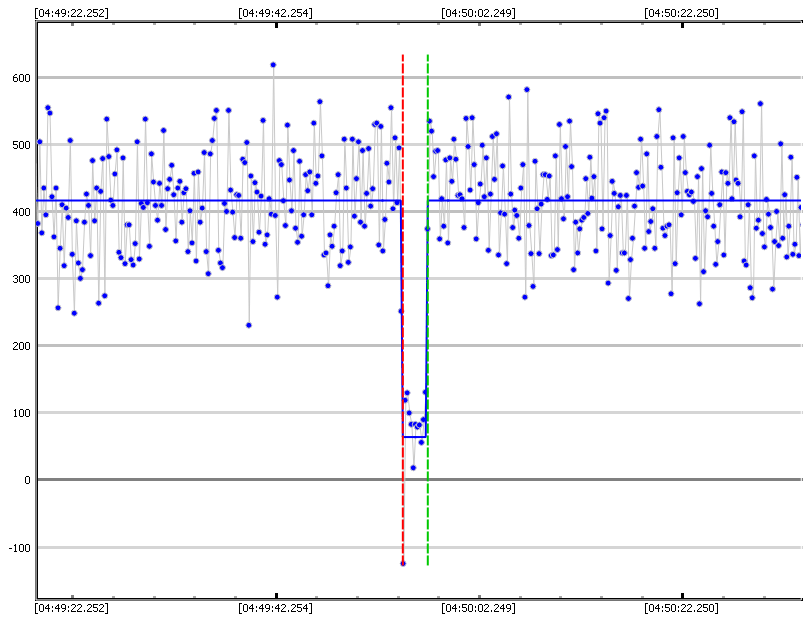Screen dimensions: 803x621
Task: Click the 500 y-axis label
Action: [22, 145]
